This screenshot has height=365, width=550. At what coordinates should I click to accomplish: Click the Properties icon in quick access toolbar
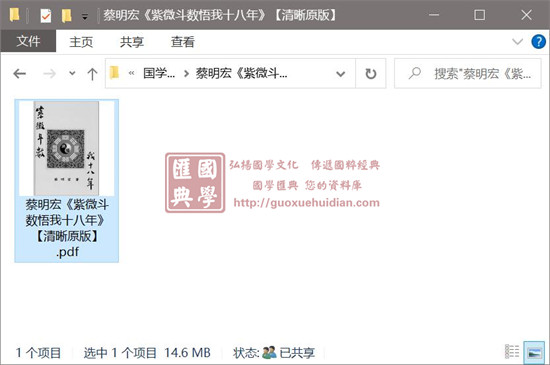[46, 15]
